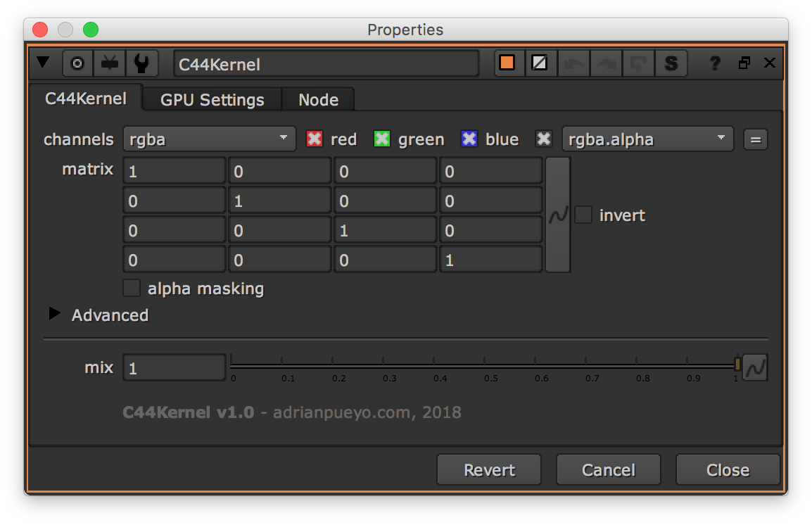Expand the Advanced section

click(x=55, y=315)
